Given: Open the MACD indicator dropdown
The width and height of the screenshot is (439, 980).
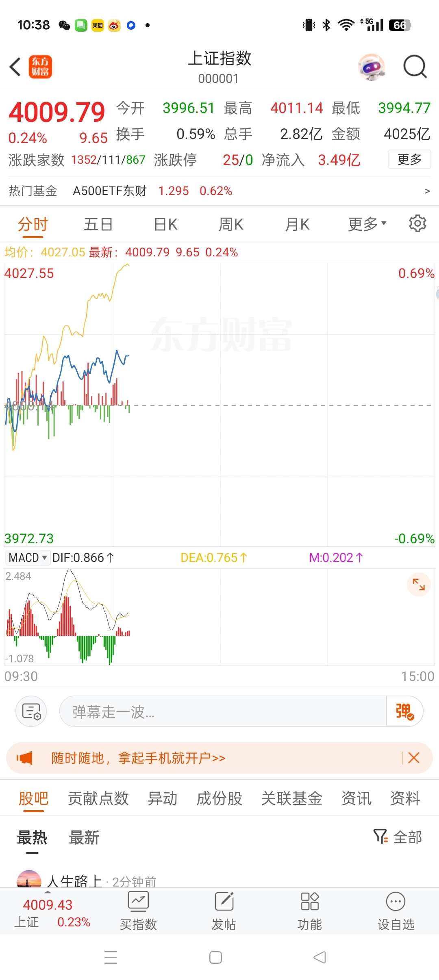Looking at the screenshot, I should coord(28,557).
